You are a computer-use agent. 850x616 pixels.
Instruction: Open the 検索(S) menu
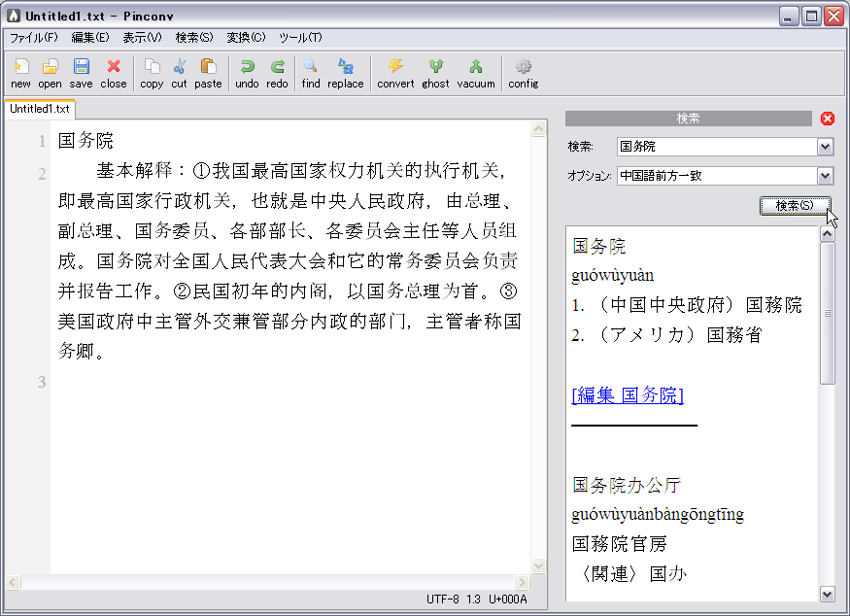click(194, 38)
